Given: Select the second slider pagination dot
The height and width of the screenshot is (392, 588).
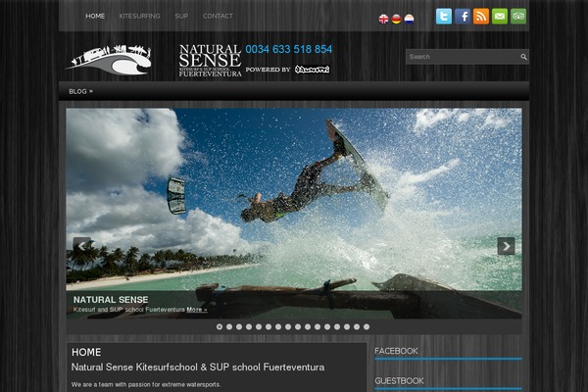Looking at the screenshot, I should [229, 326].
